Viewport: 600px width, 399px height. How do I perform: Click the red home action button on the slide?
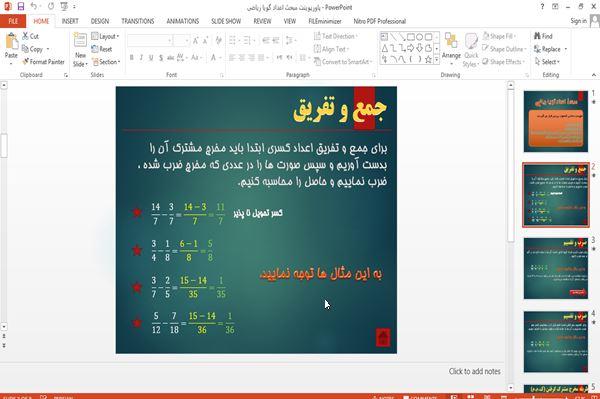tap(383, 337)
